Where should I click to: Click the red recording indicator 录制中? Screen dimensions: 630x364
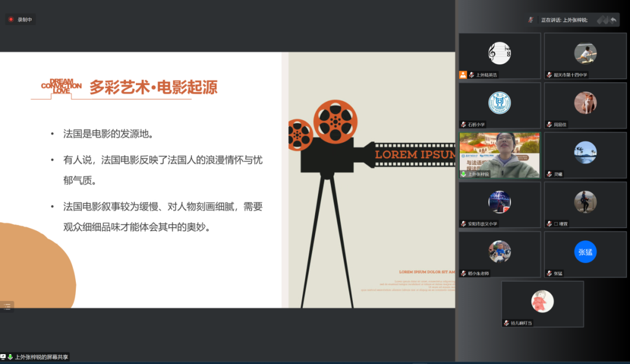tap(20, 19)
